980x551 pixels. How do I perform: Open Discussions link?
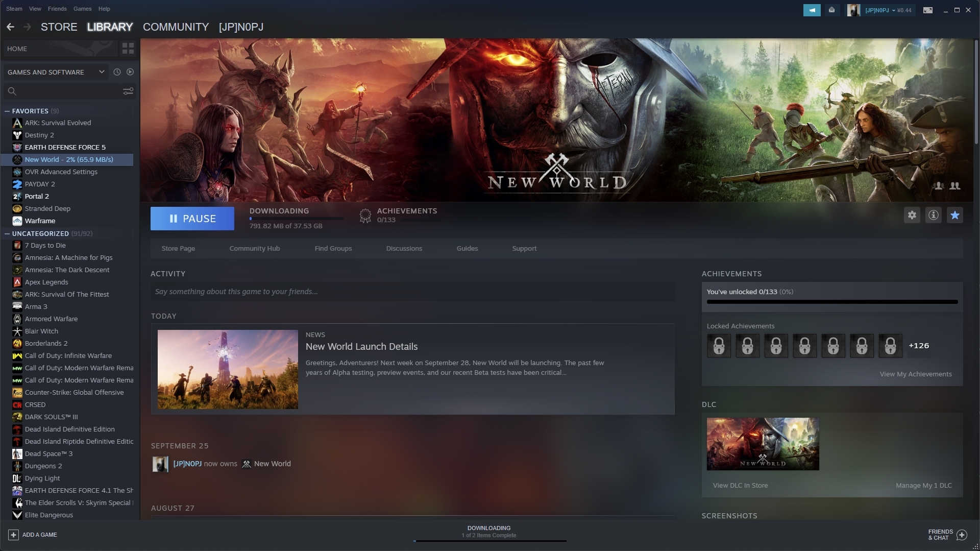click(x=404, y=249)
